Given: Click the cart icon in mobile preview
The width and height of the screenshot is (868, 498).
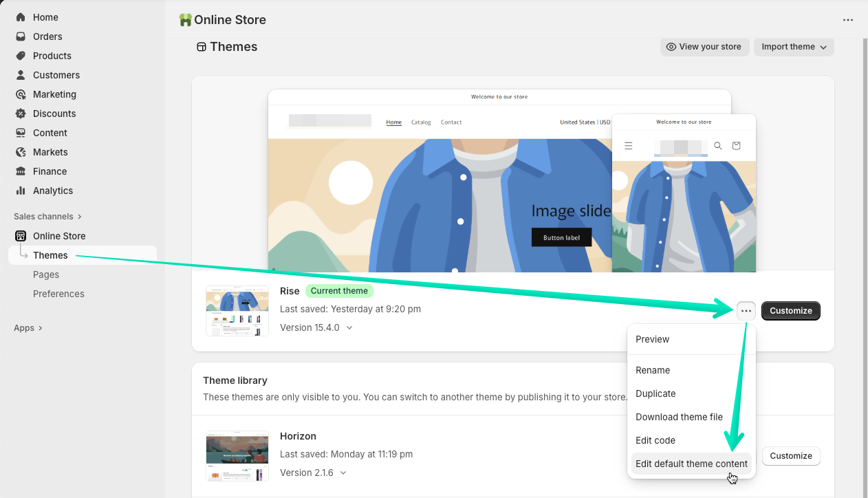Looking at the screenshot, I should [737, 146].
